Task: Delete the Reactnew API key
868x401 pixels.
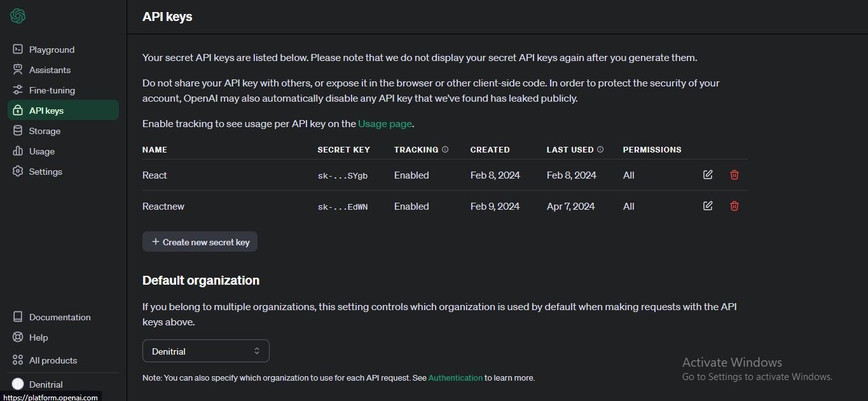Action: point(734,205)
